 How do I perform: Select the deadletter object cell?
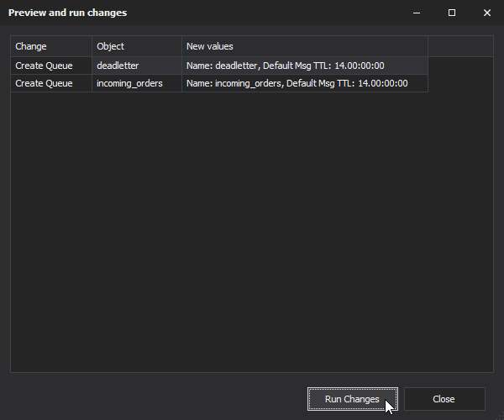click(137, 66)
